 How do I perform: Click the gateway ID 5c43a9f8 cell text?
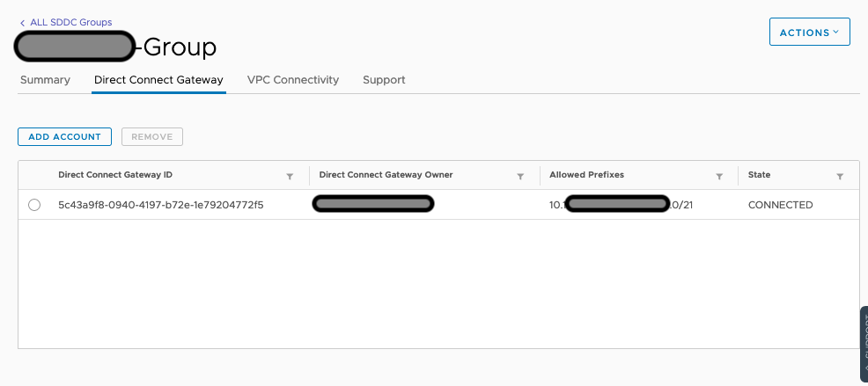(x=161, y=205)
